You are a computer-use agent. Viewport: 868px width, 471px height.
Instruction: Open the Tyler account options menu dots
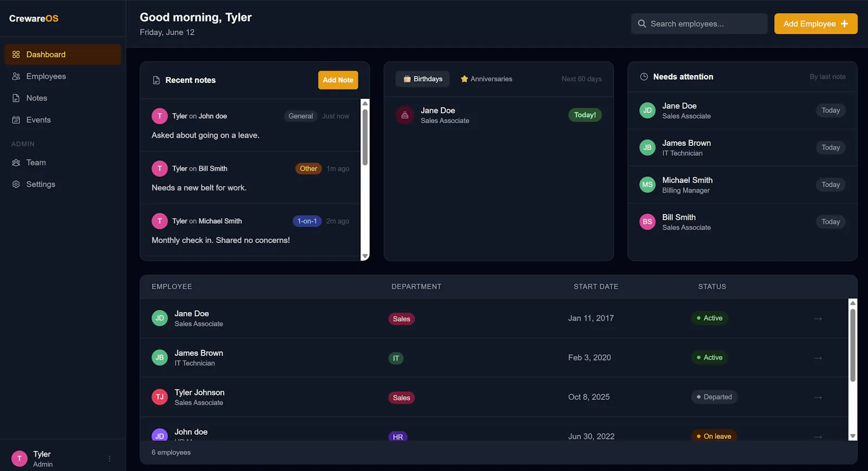110,459
